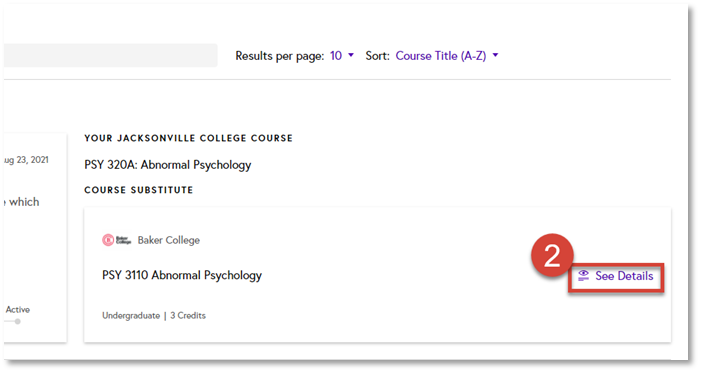Click the results per page value 10
This screenshot has height=373, width=701.
[x=336, y=55]
